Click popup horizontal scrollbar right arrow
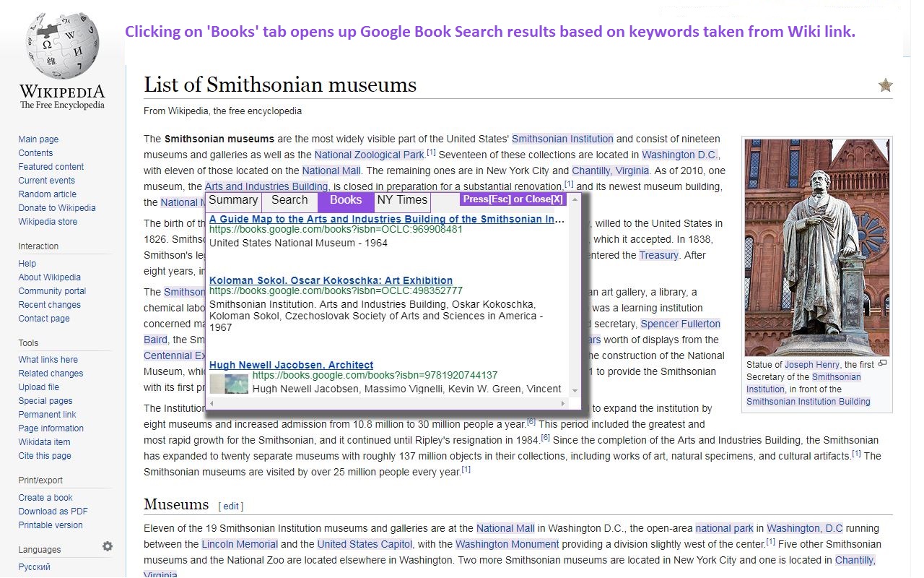This screenshot has width=924, height=578. coord(563,403)
